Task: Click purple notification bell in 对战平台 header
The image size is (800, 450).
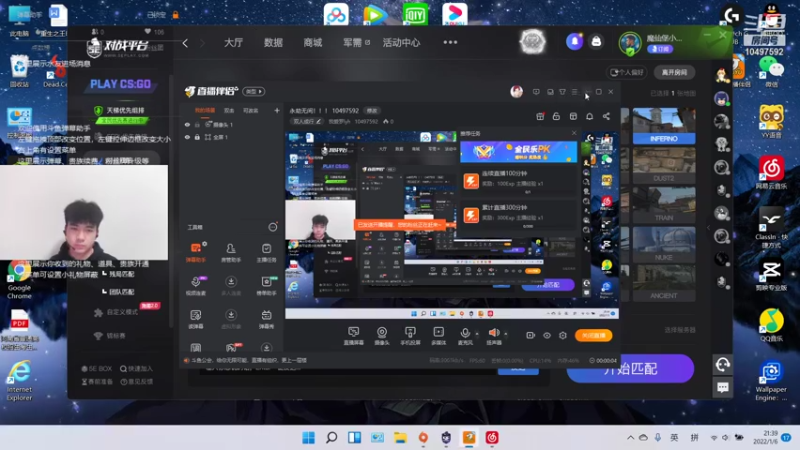Action: [574, 41]
